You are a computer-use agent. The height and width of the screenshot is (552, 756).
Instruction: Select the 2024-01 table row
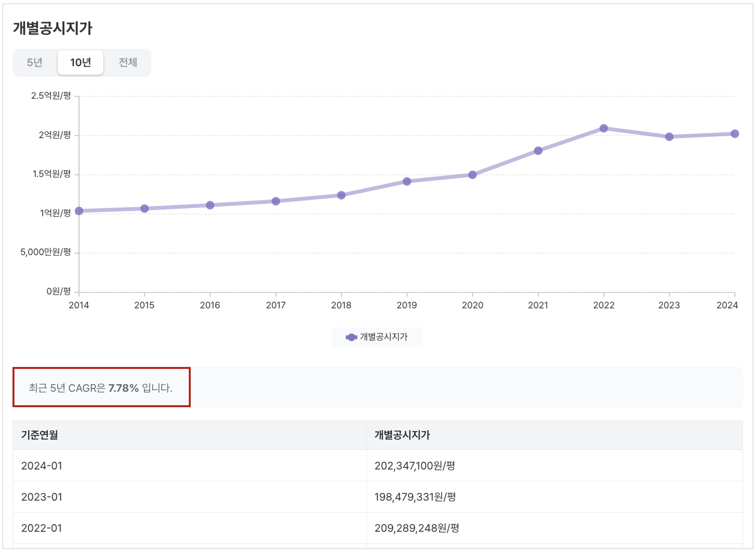click(x=42, y=466)
